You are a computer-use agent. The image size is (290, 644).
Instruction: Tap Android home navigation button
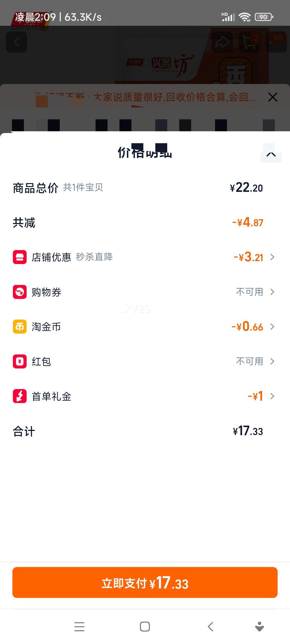point(145,627)
